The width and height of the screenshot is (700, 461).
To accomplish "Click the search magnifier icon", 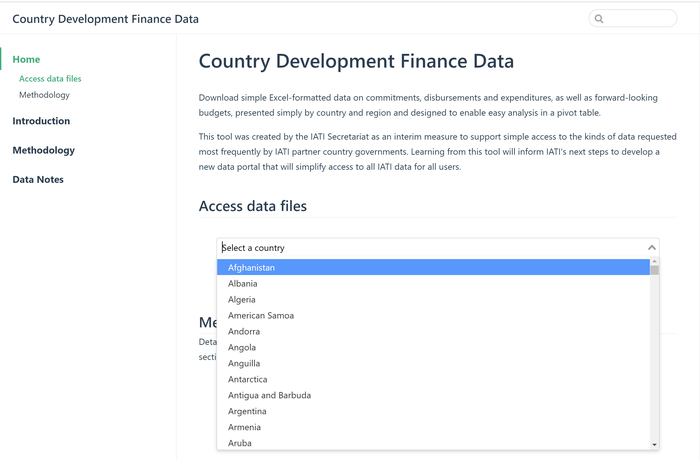I will tap(599, 19).
